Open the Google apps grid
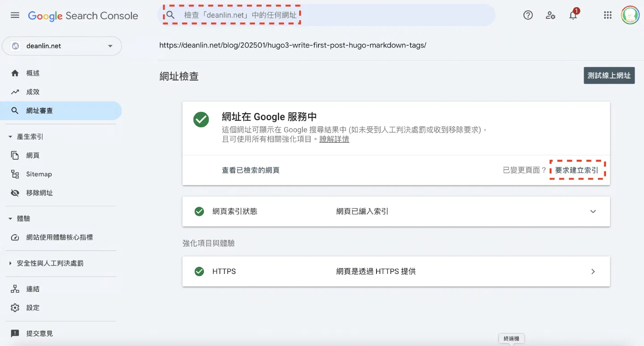This screenshot has width=644, height=346. 607,15
